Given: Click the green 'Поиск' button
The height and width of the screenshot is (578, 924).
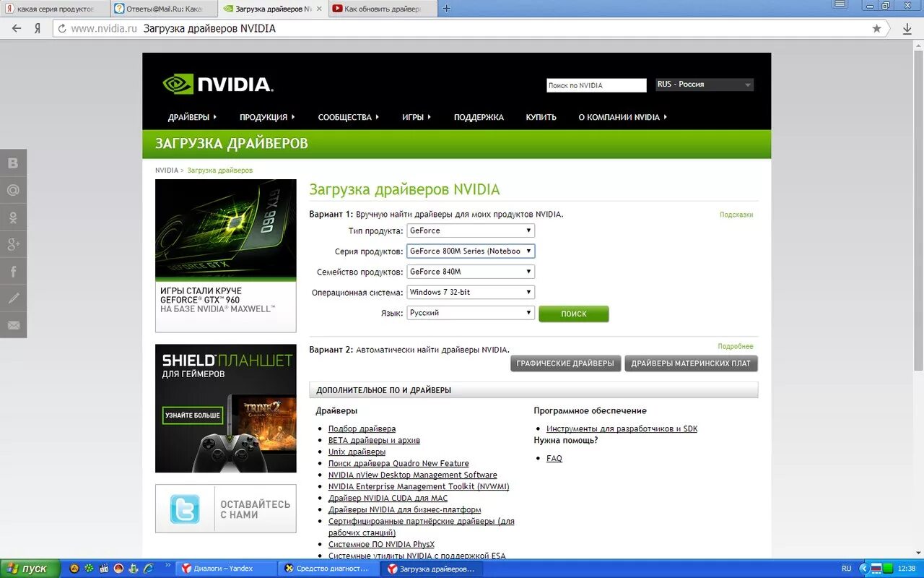Looking at the screenshot, I should pyautogui.click(x=574, y=314).
